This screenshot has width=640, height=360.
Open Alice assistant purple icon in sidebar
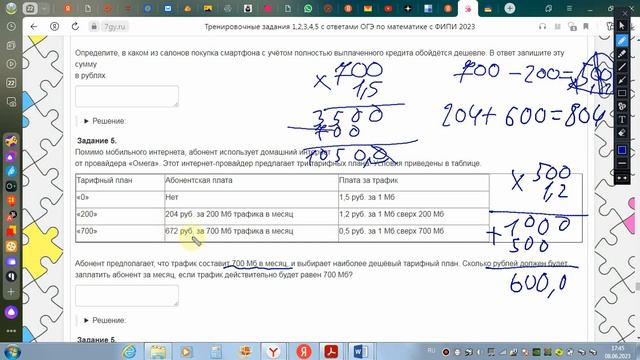(x=11, y=312)
